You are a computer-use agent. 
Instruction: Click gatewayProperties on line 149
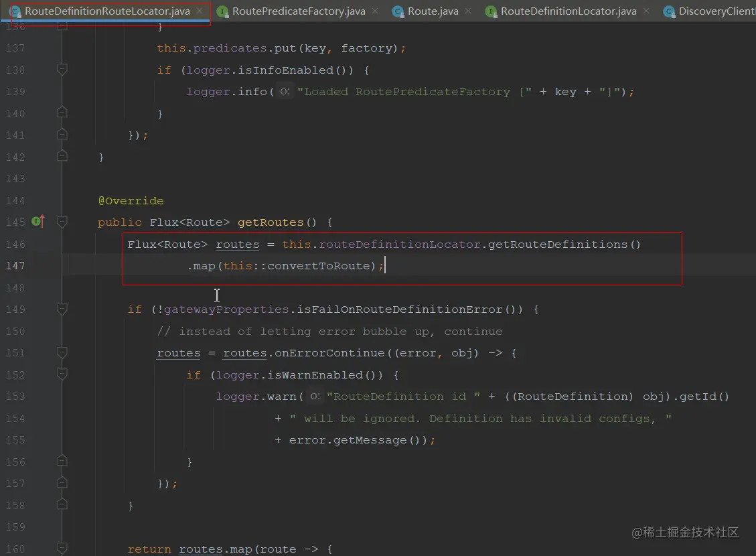pyautogui.click(x=226, y=309)
